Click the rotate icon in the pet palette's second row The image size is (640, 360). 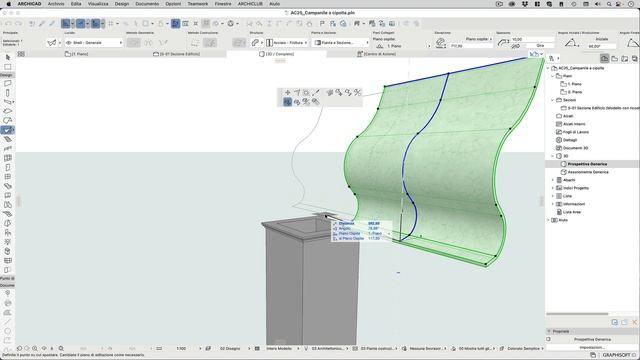[x=297, y=102]
